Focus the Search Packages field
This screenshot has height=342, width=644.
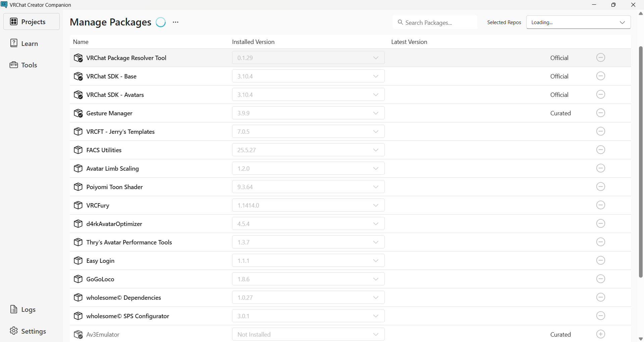(435, 22)
